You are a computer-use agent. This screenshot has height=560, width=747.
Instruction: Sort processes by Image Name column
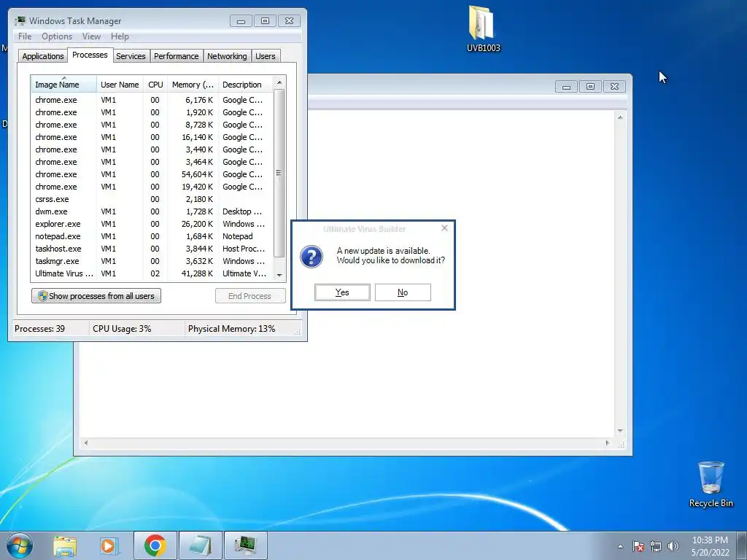point(64,85)
